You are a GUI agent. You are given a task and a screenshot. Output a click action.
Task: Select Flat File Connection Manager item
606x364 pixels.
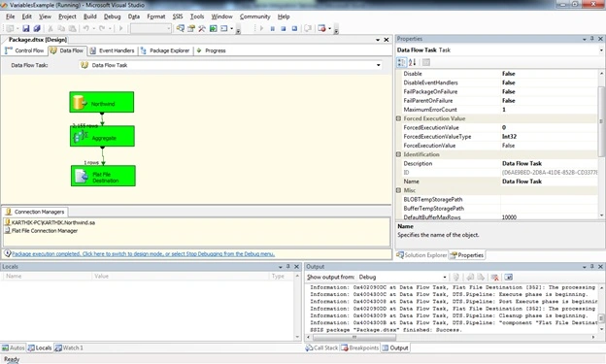click(x=41, y=231)
